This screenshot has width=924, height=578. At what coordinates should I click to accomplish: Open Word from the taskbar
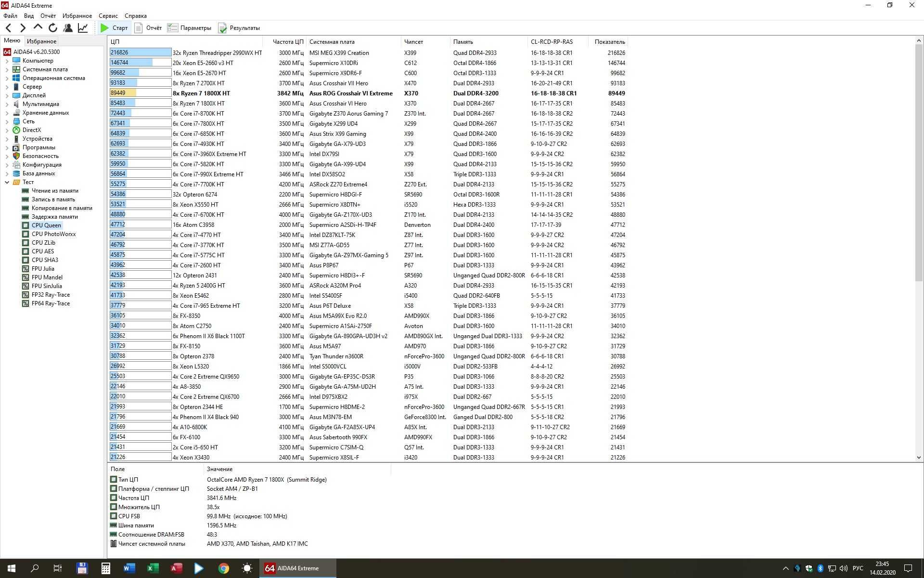129,568
